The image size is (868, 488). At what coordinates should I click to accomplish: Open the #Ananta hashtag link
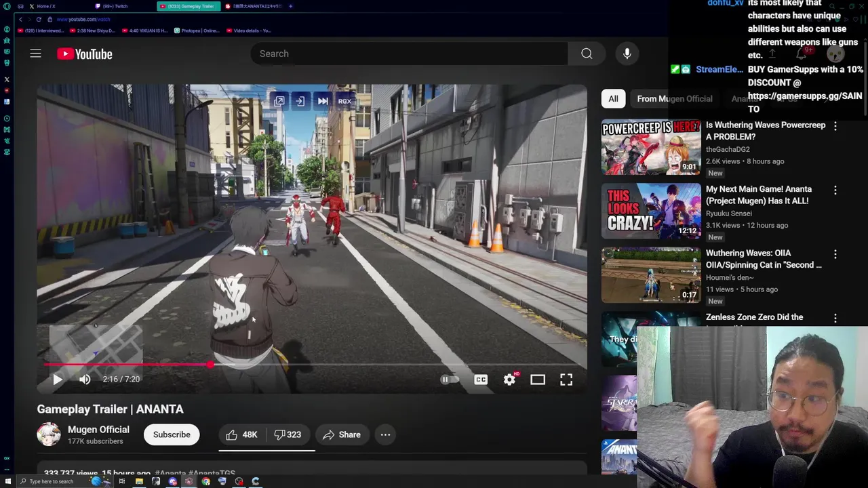[x=170, y=473]
